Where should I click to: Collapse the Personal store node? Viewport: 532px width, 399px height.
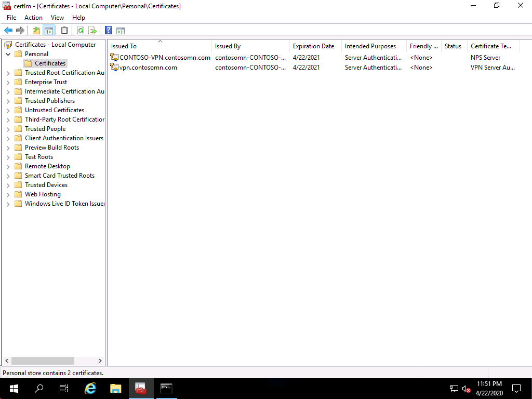point(8,54)
